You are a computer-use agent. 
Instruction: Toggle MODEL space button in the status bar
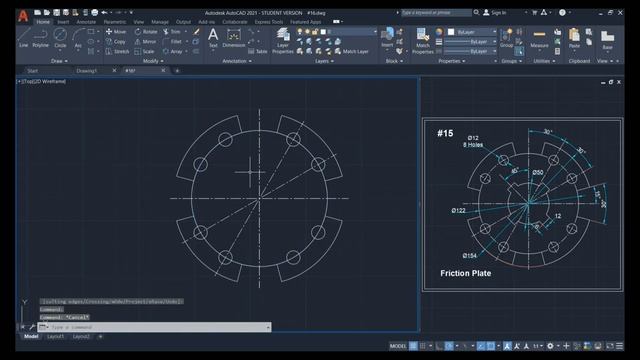click(398, 346)
